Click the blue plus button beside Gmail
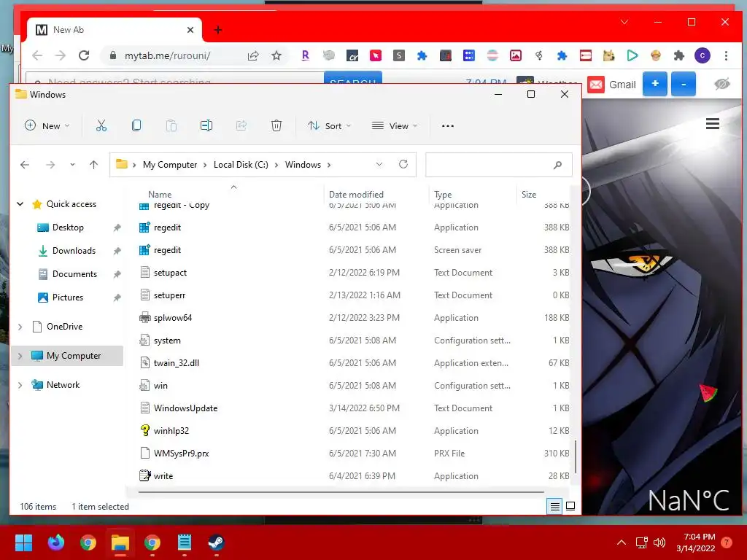 [x=654, y=84]
